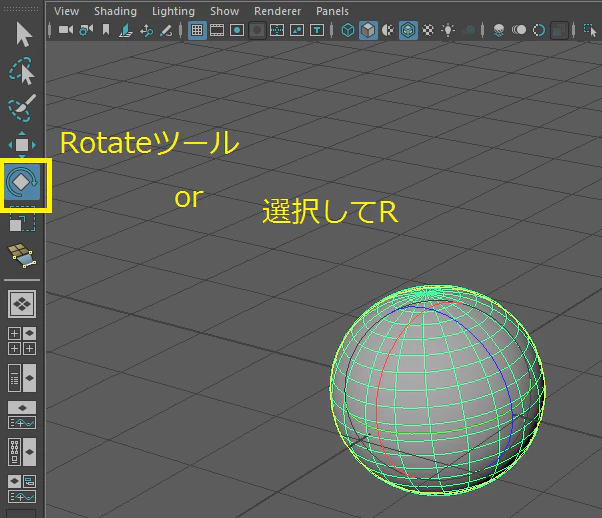Toggle the Safe Action display

[x=297, y=30]
